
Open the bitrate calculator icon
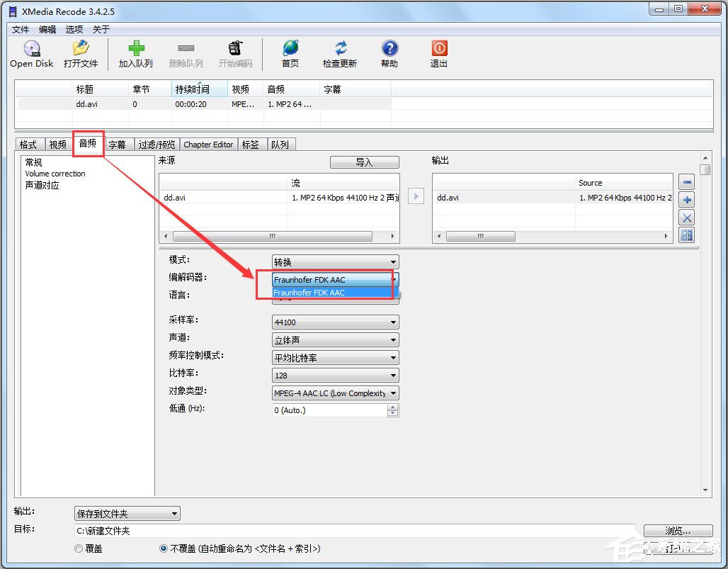(686, 235)
